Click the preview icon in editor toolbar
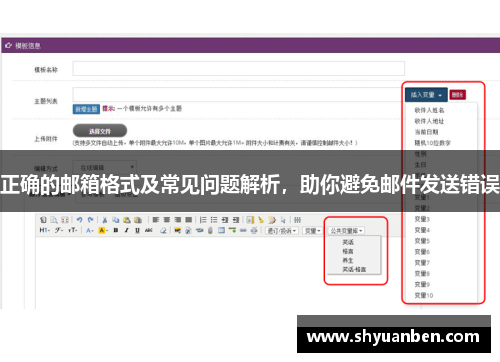The image size is (500, 362). 54,220
